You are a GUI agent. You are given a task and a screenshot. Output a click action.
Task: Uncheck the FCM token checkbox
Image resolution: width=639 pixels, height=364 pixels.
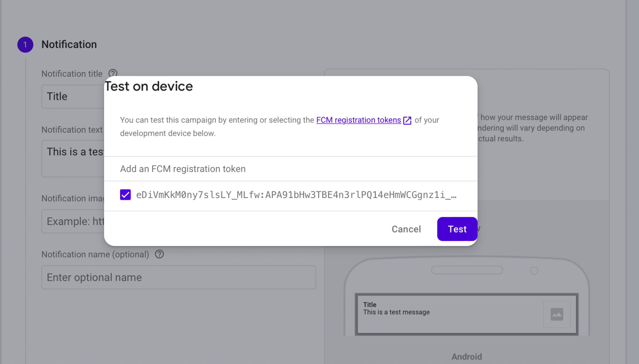(125, 195)
